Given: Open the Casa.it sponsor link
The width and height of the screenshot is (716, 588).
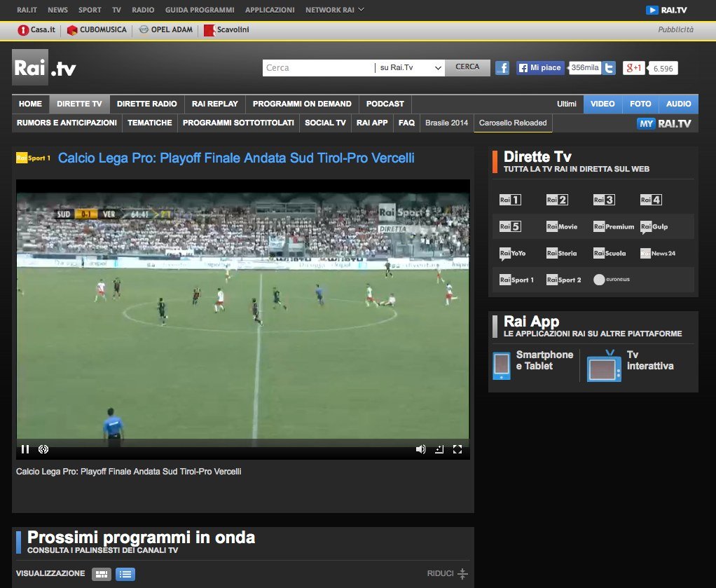Looking at the screenshot, I should tap(36, 29).
